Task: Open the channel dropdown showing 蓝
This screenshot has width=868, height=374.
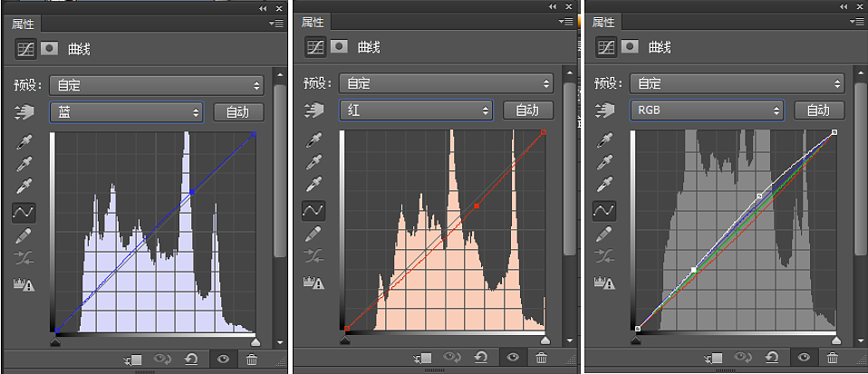Action: click(127, 111)
